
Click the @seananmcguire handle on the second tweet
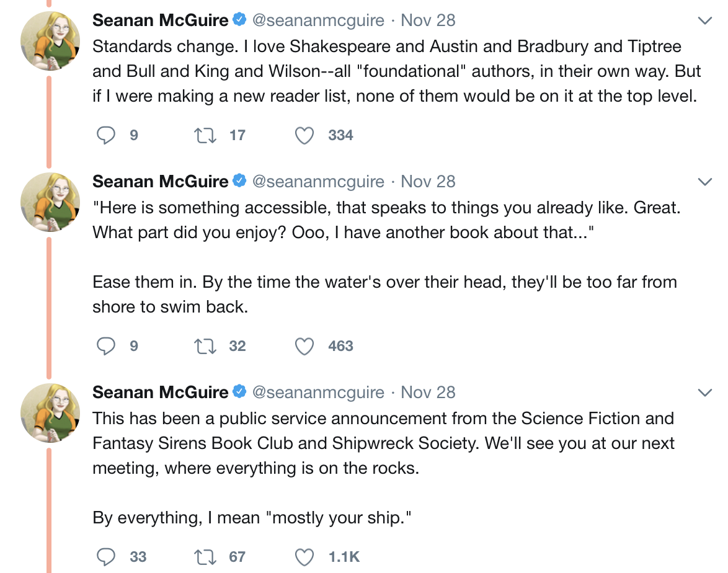pyautogui.click(x=317, y=182)
